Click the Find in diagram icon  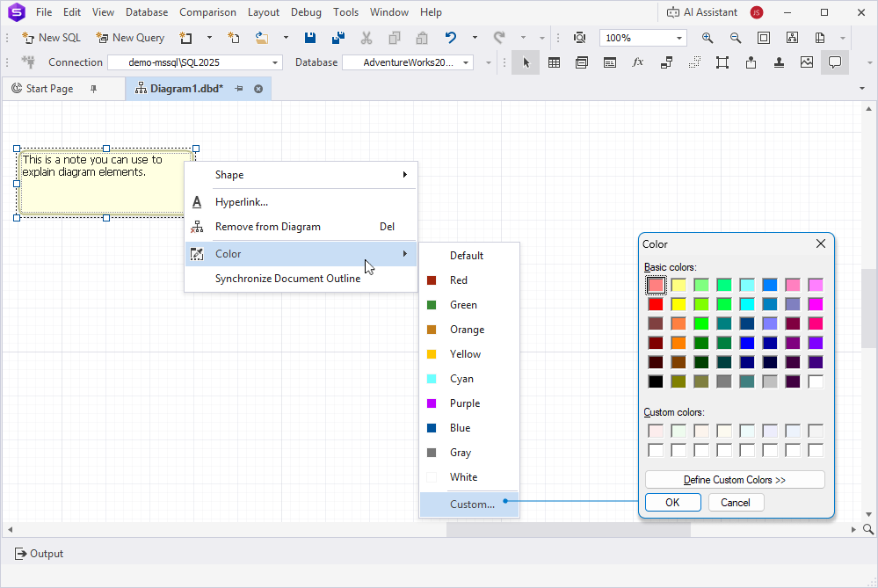pyautogui.click(x=579, y=38)
